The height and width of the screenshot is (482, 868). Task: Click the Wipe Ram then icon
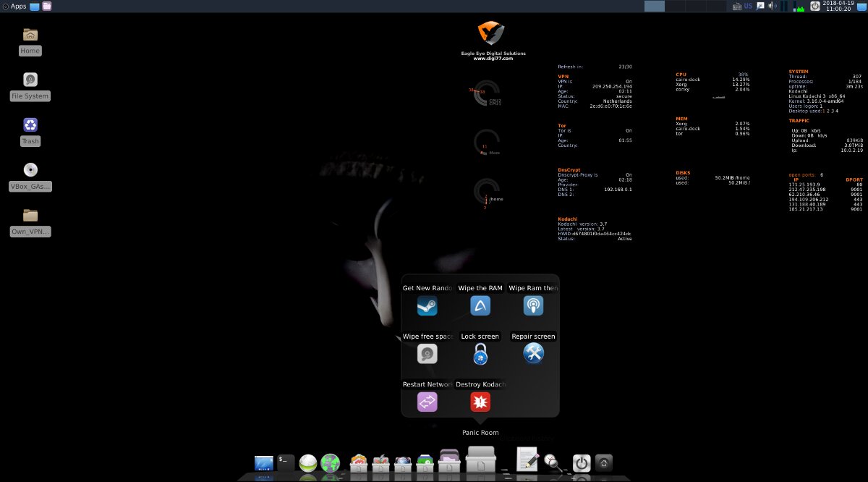(x=533, y=305)
